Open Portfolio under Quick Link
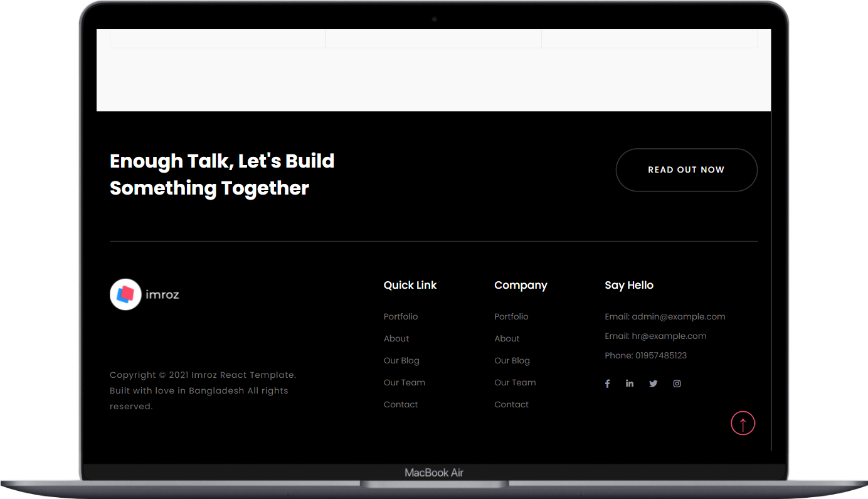The height and width of the screenshot is (499, 868). (401, 317)
